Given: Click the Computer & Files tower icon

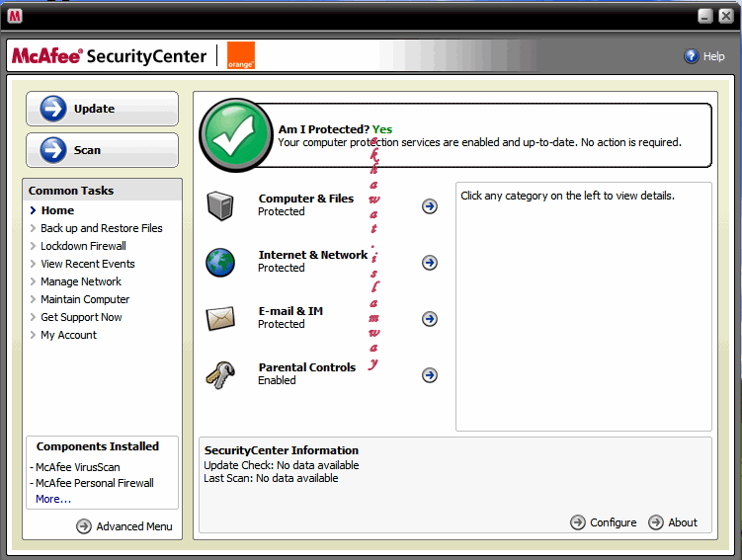Looking at the screenshot, I should tap(219, 205).
